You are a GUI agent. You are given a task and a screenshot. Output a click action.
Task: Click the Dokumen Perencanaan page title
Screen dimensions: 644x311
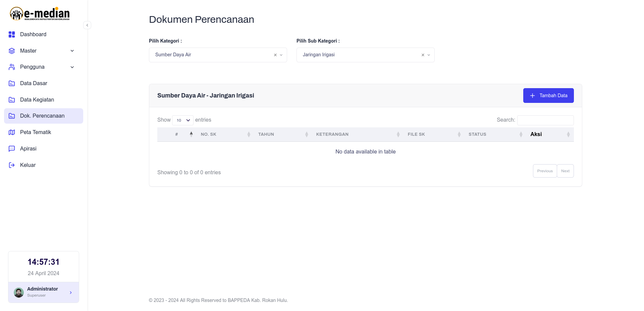point(202,19)
